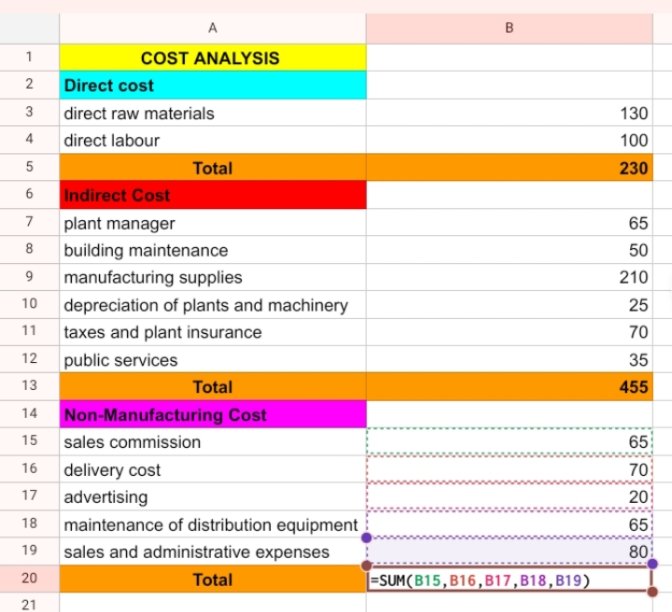Select the plant manager cell

click(213, 223)
